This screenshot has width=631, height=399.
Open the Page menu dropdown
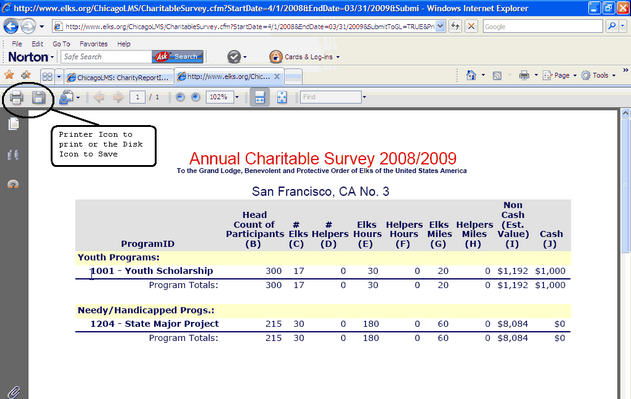point(560,75)
